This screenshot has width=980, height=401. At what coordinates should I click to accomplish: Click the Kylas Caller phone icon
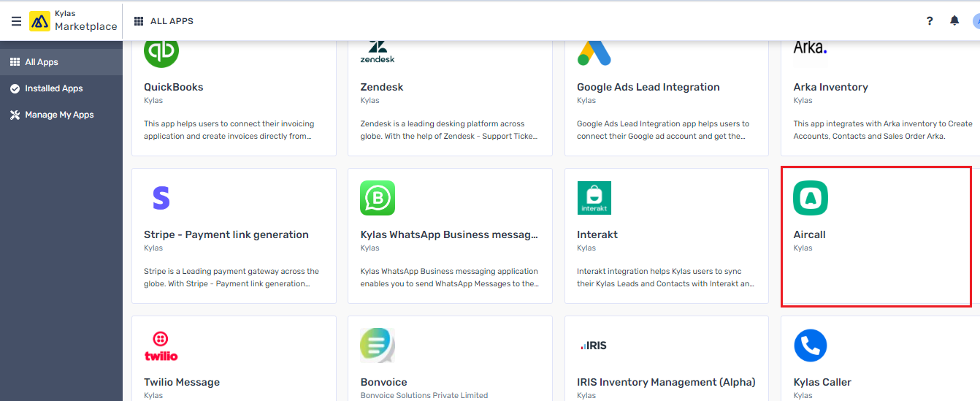(811, 345)
